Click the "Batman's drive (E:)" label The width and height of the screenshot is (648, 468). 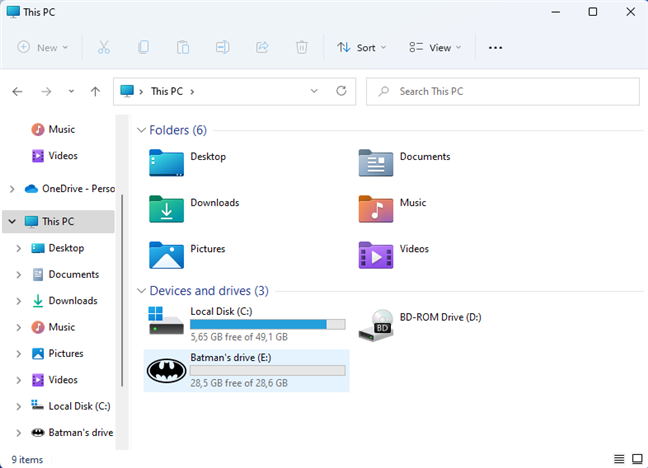231,358
